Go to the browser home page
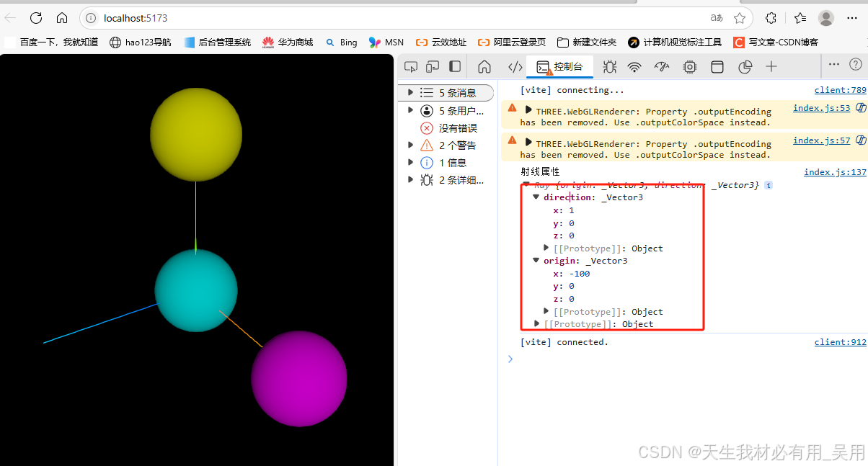The height and width of the screenshot is (466, 868). [62, 18]
